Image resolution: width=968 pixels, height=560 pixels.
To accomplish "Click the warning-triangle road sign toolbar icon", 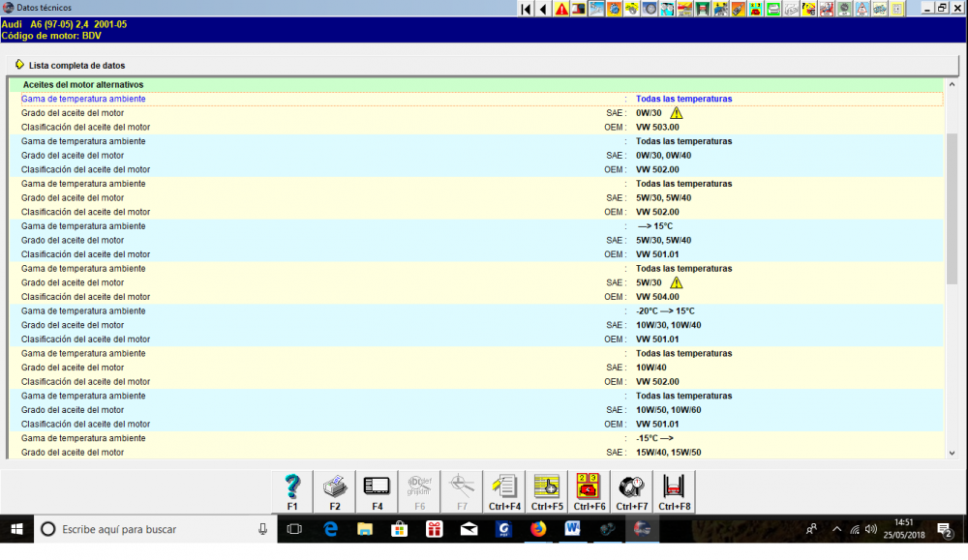I will click(x=862, y=9).
